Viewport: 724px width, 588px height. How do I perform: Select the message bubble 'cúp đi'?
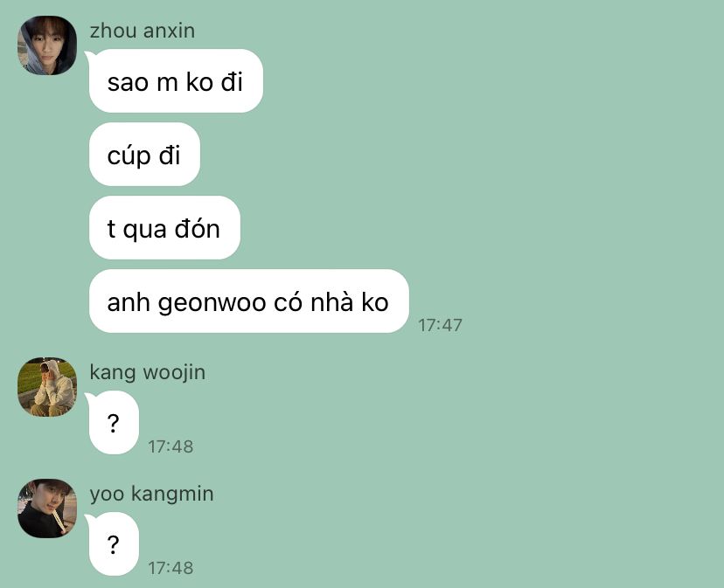pos(144,155)
